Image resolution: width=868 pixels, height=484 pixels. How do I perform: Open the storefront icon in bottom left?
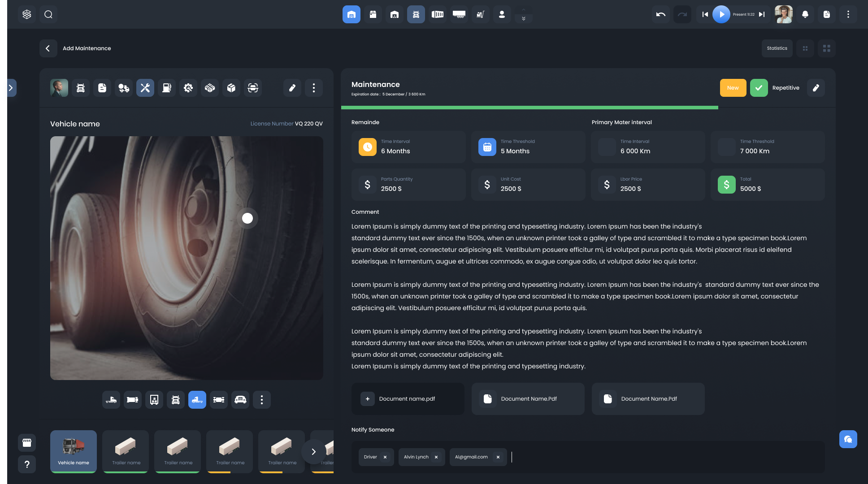[27, 443]
